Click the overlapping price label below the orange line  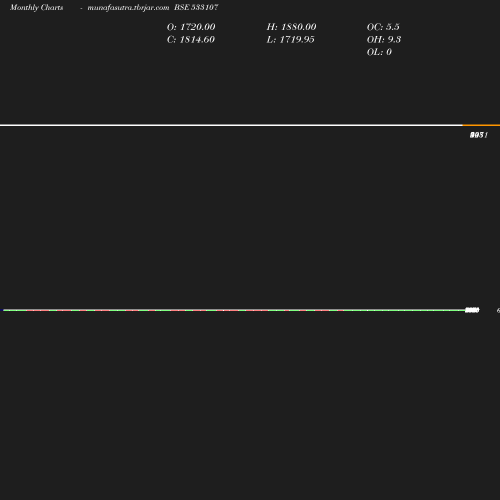479,135
